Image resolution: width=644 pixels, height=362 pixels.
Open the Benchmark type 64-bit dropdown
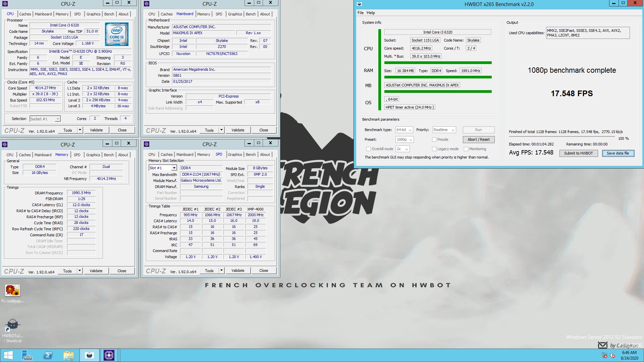point(404,130)
